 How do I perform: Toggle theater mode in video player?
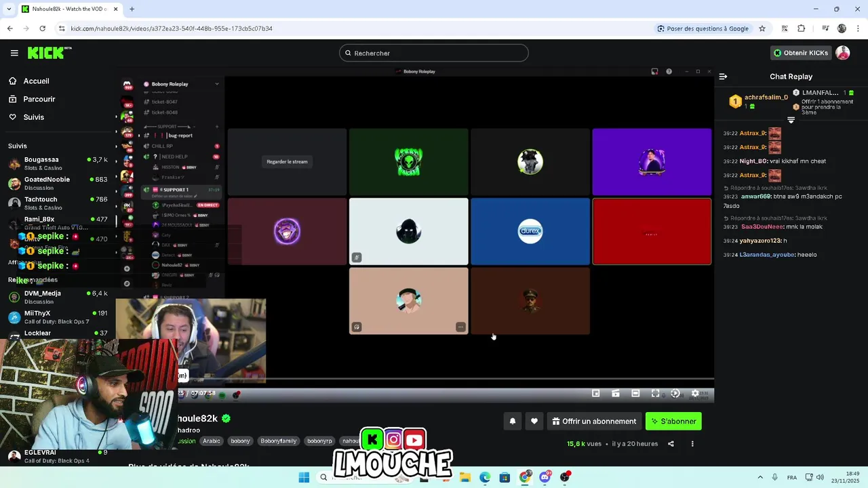[635, 393]
